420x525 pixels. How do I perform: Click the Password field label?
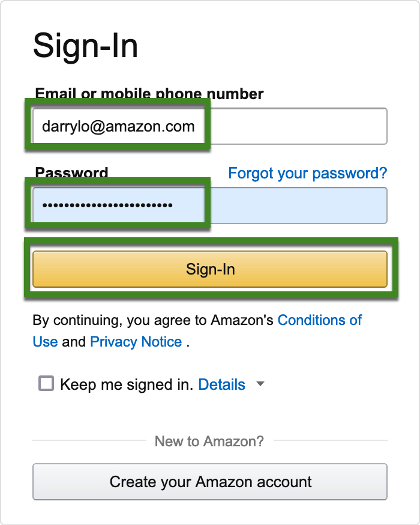pos(71,173)
